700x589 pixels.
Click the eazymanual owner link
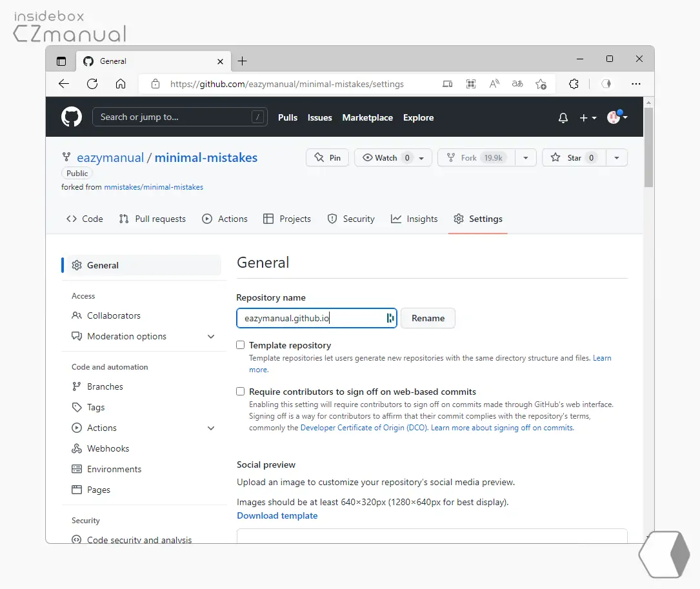110,157
